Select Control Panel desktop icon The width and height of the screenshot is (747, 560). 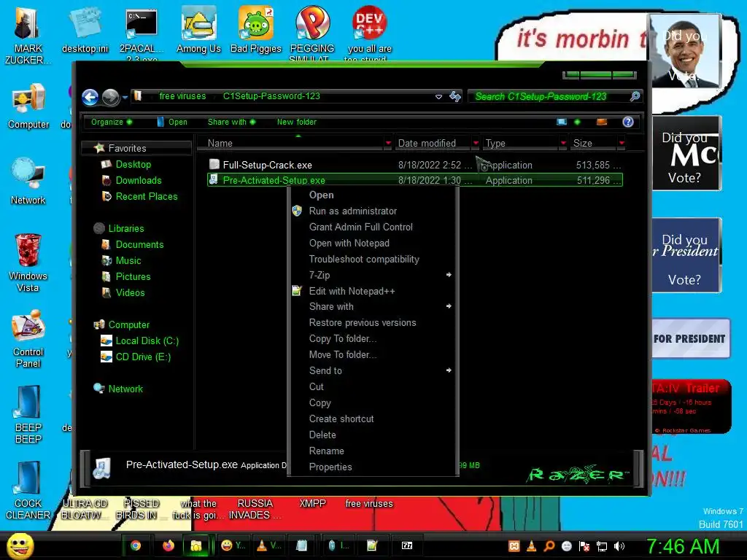(28, 338)
